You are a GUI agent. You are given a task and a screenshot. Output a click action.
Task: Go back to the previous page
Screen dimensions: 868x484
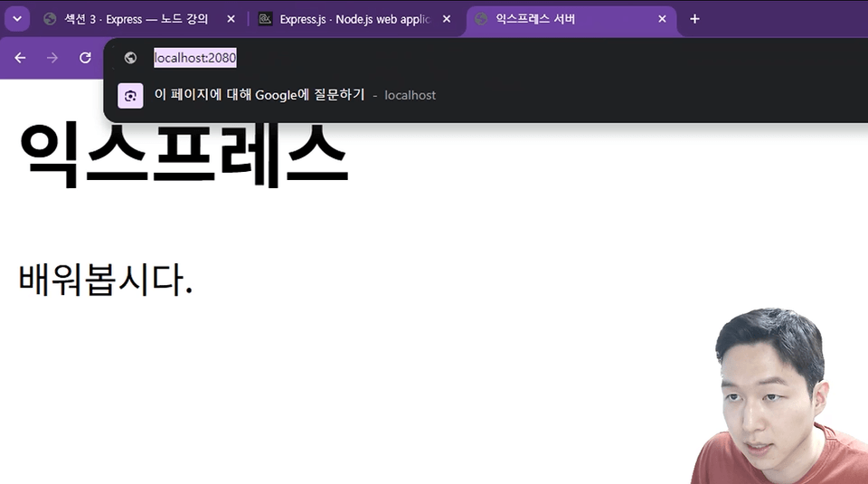[x=20, y=58]
